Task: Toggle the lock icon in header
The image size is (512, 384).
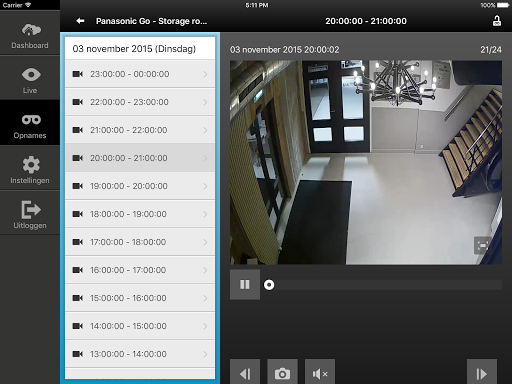Action: (x=497, y=21)
